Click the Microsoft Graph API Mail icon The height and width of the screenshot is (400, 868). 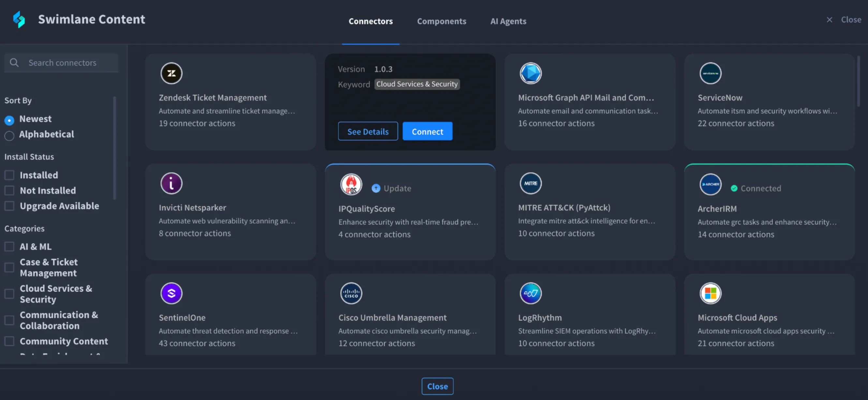pos(531,73)
